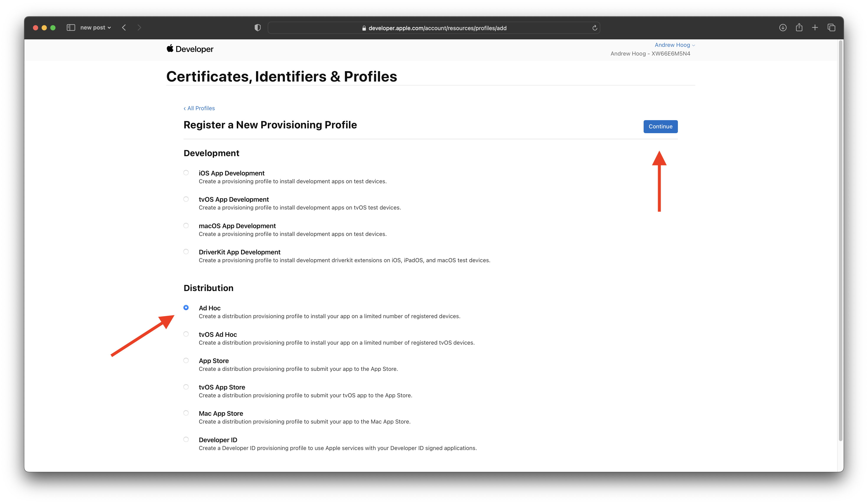Screen dimensions: 868x504
Task: Click the blue Continue button
Action: [x=660, y=126]
